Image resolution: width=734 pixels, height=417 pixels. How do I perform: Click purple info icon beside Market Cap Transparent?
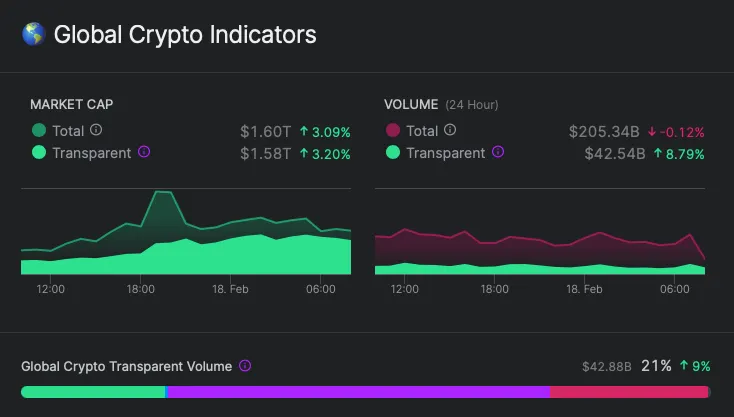pos(144,153)
